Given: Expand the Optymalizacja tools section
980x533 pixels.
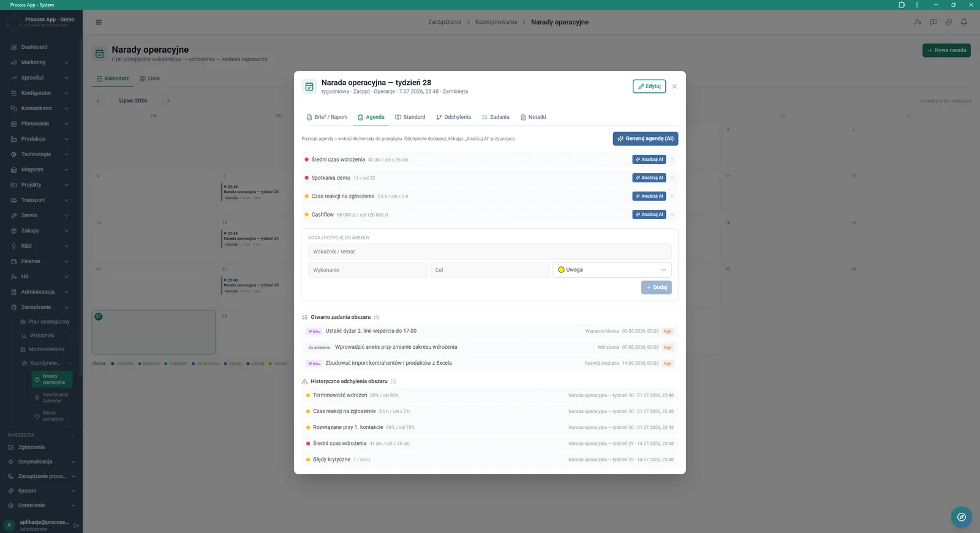Looking at the screenshot, I should [41, 462].
